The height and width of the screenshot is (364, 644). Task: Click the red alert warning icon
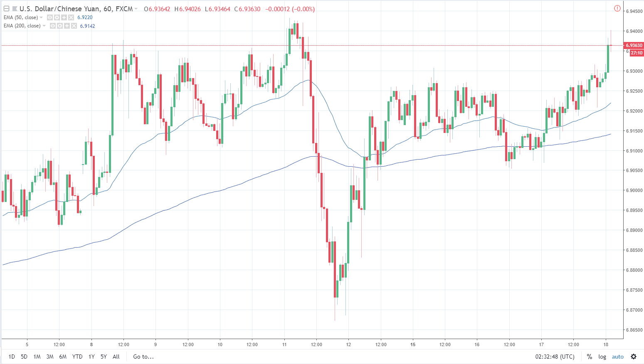[x=617, y=8]
